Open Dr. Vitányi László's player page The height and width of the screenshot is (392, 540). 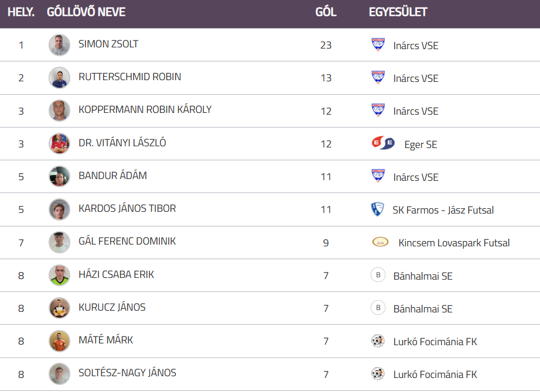point(122,143)
